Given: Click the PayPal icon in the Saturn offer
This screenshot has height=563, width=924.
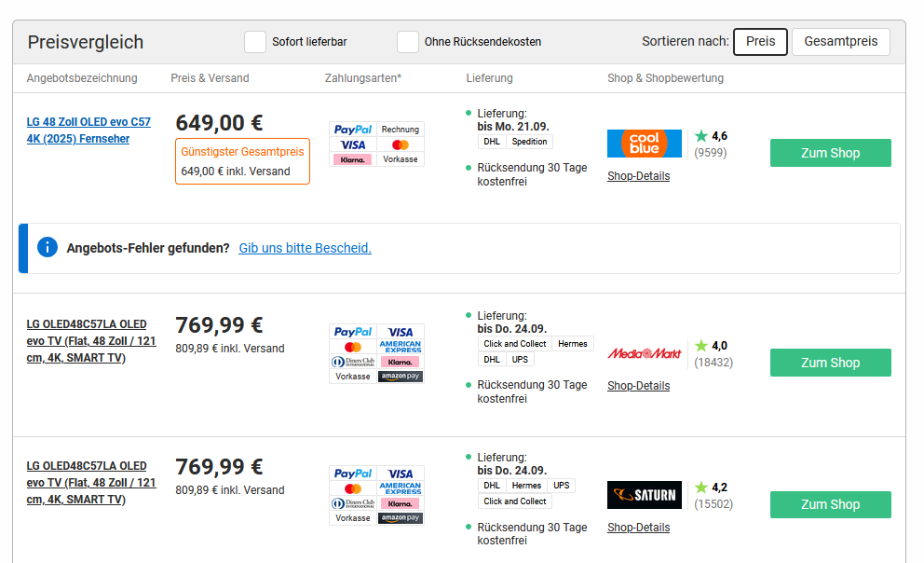Looking at the screenshot, I should coord(353,474).
